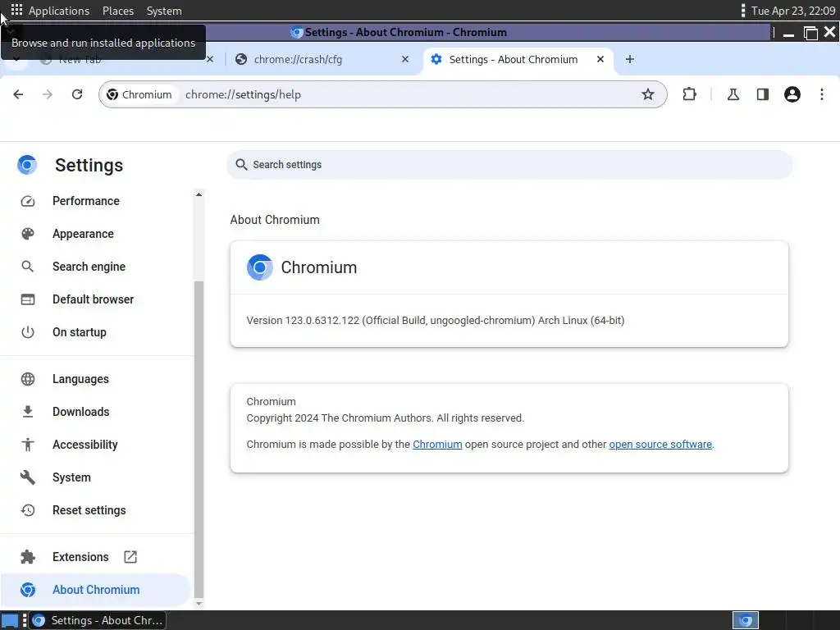
Task: Click the external link icon beside Extensions
Action: click(x=130, y=557)
